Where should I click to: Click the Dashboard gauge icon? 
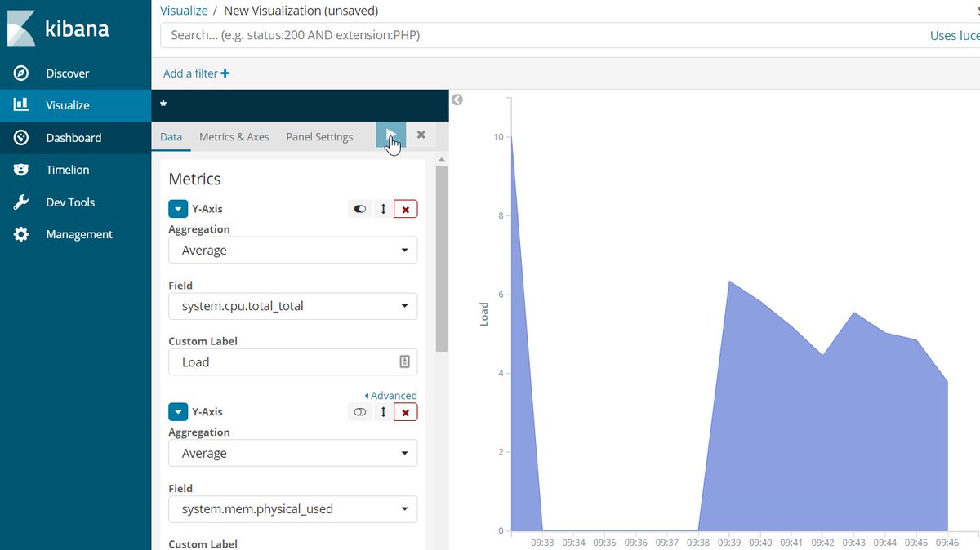[x=21, y=138]
